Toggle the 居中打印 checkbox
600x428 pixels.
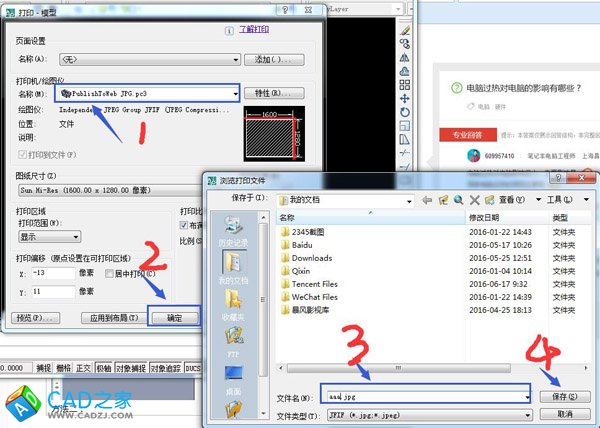[x=107, y=273]
